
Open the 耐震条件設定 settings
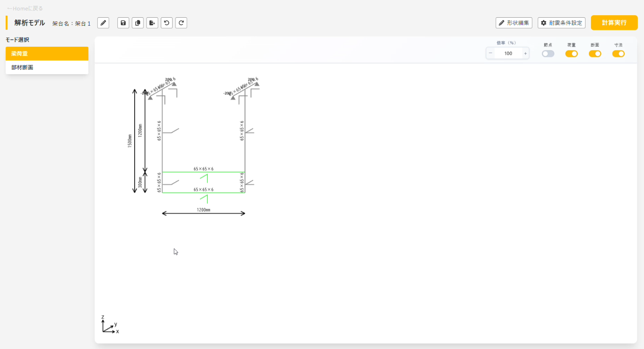pyautogui.click(x=562, y=23)
